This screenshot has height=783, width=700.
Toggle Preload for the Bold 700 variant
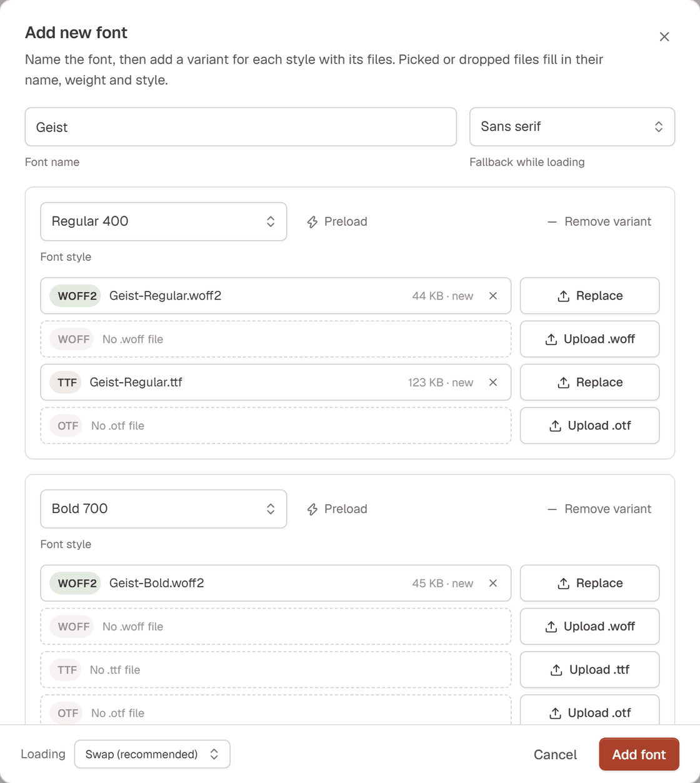[337, 509]
